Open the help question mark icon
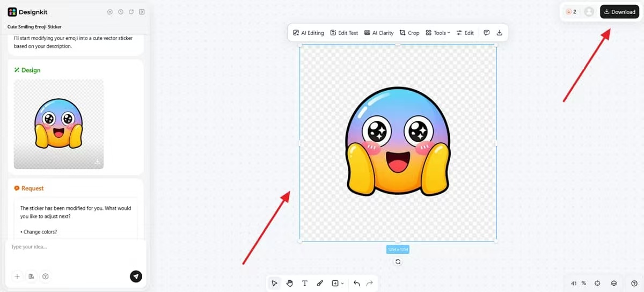 [634, 283]
